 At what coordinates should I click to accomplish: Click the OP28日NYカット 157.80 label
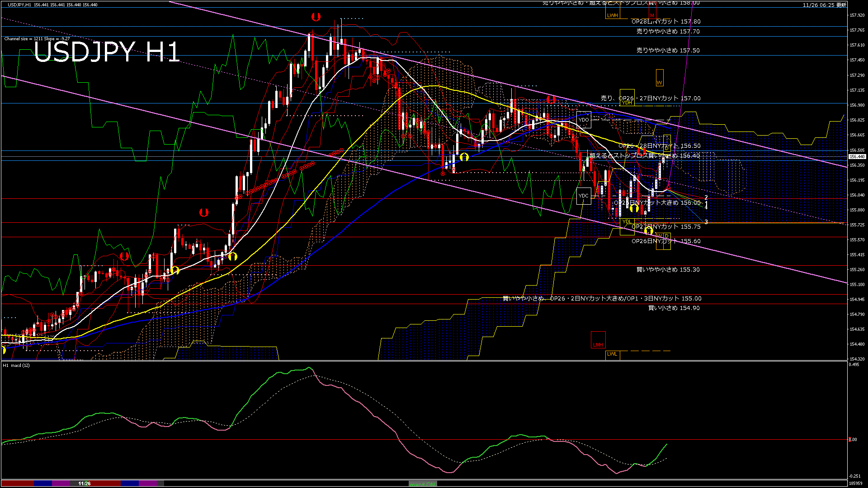[665, 21]
